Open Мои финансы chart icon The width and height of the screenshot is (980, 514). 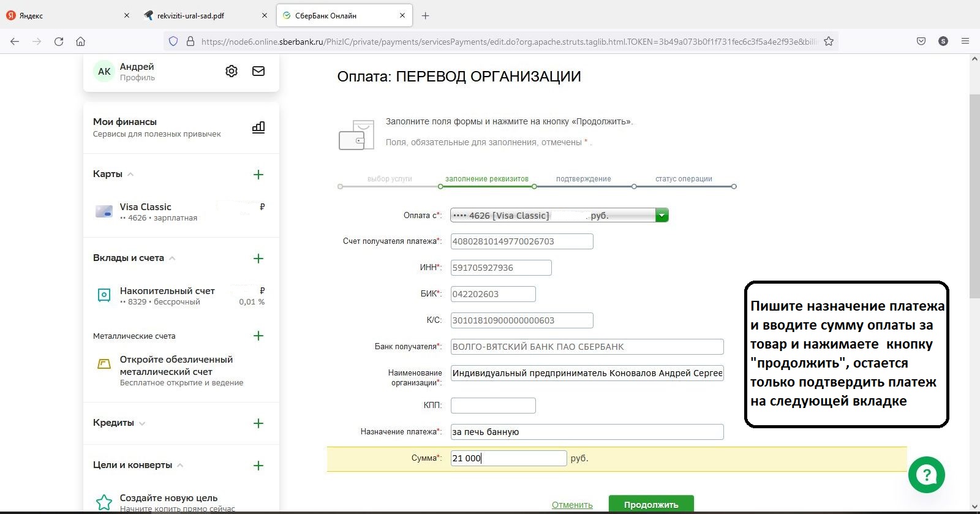(x=258, y=127)
